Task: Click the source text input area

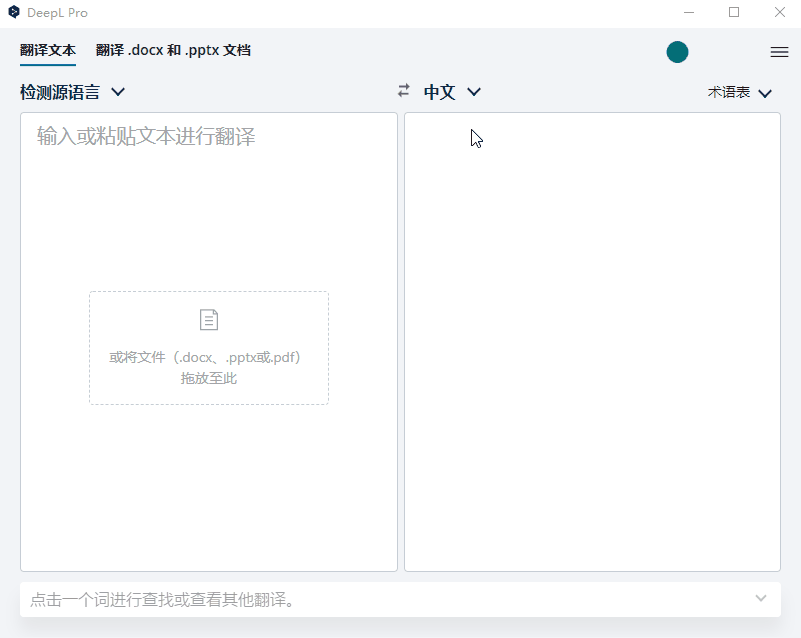Action: (209, 342)
